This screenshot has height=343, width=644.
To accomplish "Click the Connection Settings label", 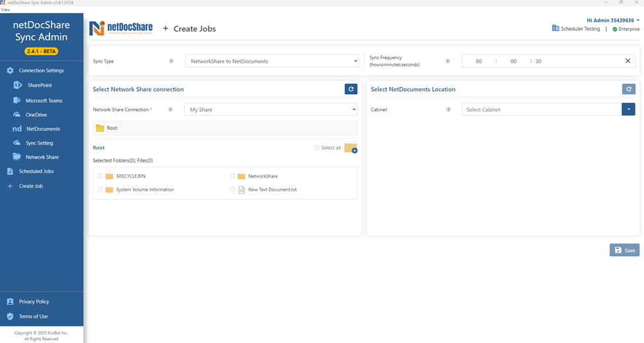I will point(42,71).
